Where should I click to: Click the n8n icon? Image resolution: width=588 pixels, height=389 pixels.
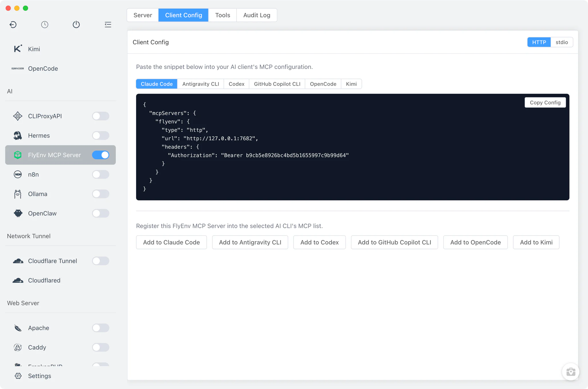(18, 174)
